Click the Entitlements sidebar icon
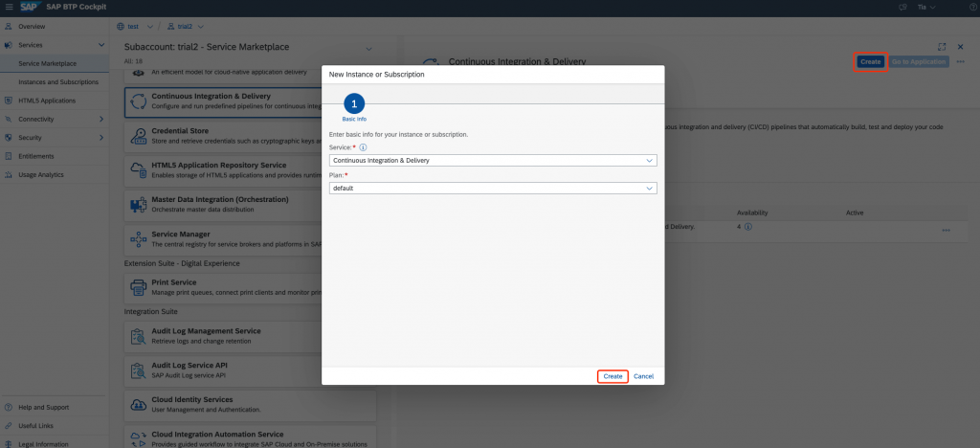Image resolution: width=980 pixels, height=448 pixels. click(x=8, y=156)
